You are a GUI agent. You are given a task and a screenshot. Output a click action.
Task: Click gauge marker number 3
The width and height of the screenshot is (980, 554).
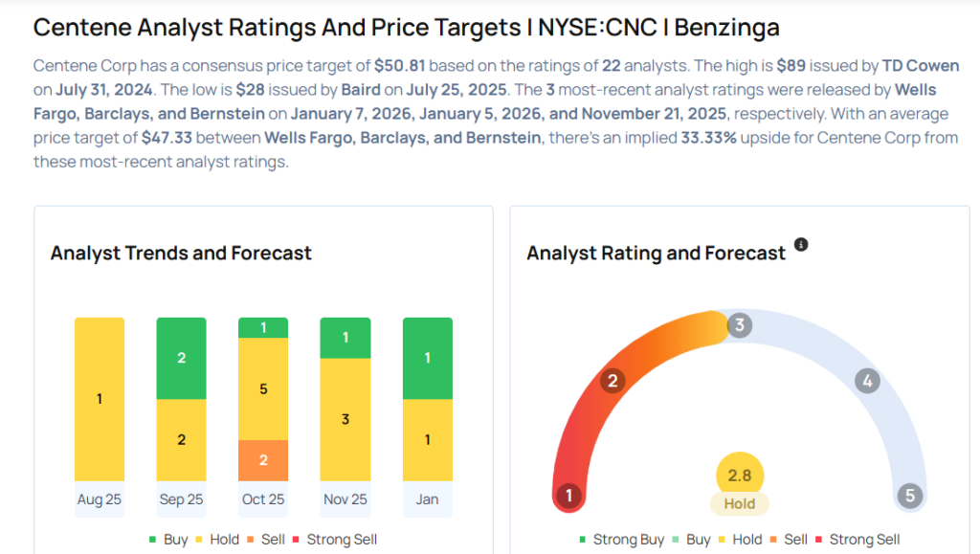point(738,325)
